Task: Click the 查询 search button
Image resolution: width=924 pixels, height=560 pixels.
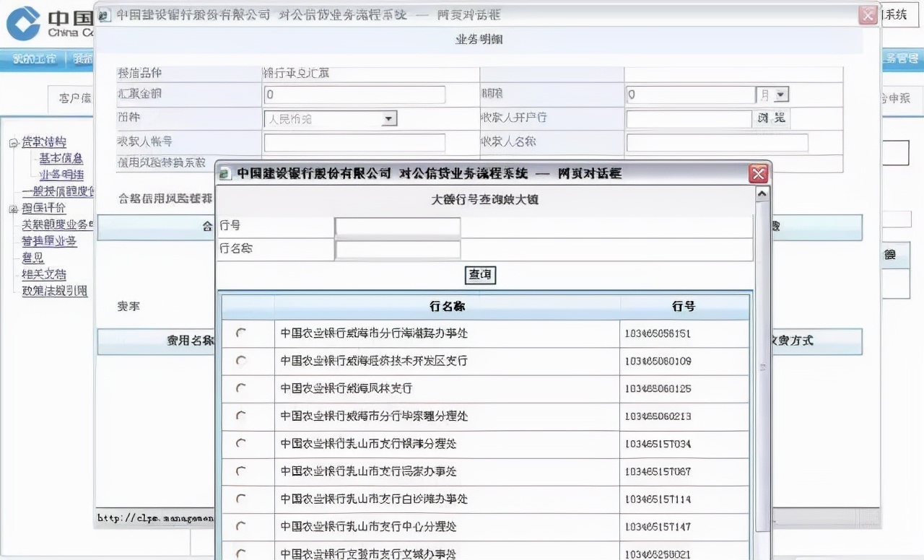Action: (480, 275)
